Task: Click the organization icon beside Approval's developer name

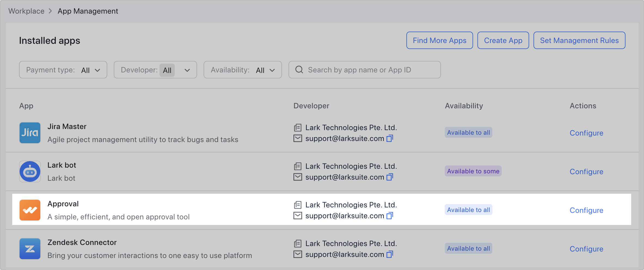Action: click(x=298, y=205)
